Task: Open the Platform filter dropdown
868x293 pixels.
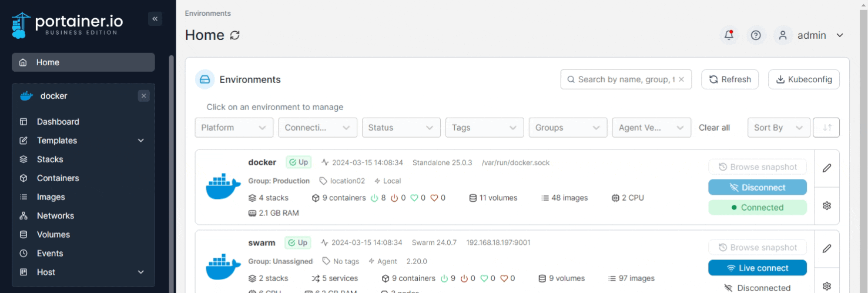Action: pyautogui.click(x=234, y=128)
